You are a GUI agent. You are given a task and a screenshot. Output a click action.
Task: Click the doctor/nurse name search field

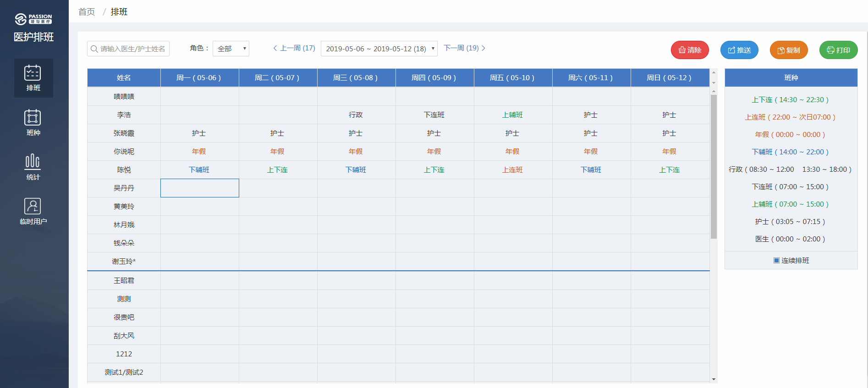pos(128,49)
